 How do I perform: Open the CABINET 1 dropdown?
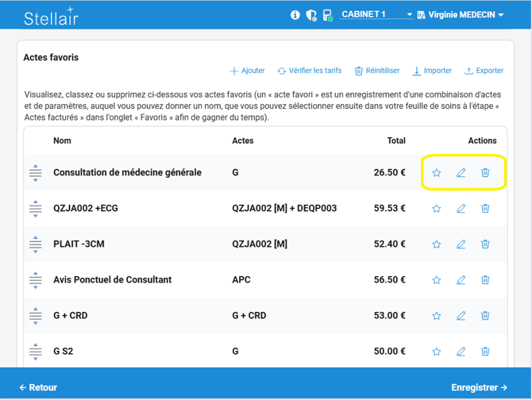click(x=376, y=15)
